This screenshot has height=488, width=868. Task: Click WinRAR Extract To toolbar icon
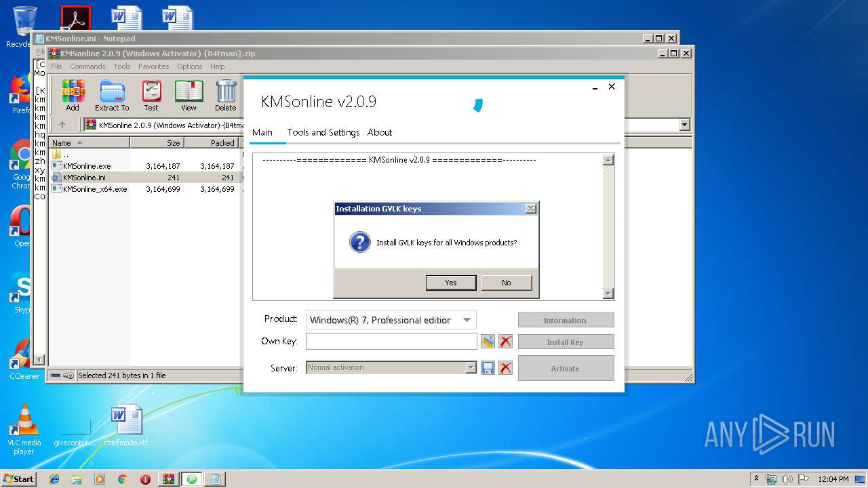click(x=112, y=96)
